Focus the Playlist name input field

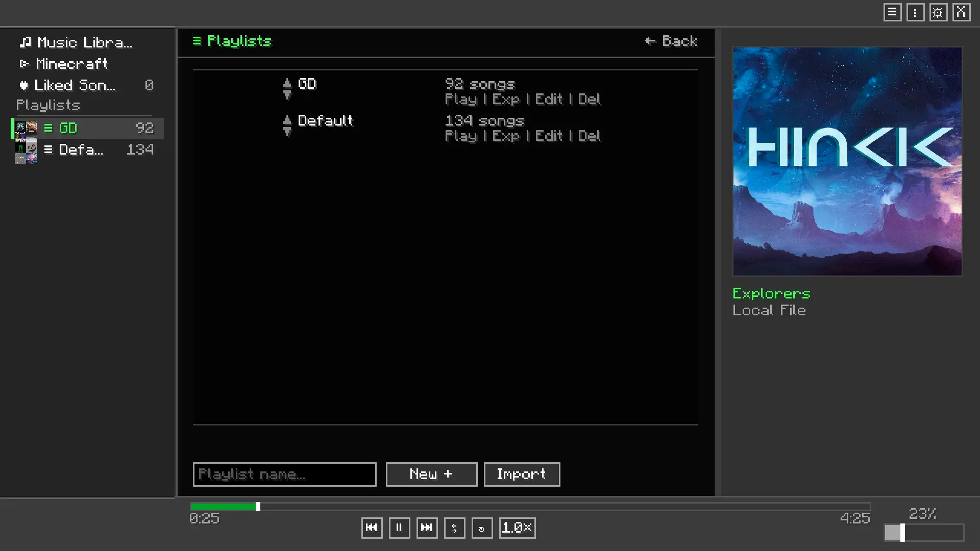coord(284,474)
